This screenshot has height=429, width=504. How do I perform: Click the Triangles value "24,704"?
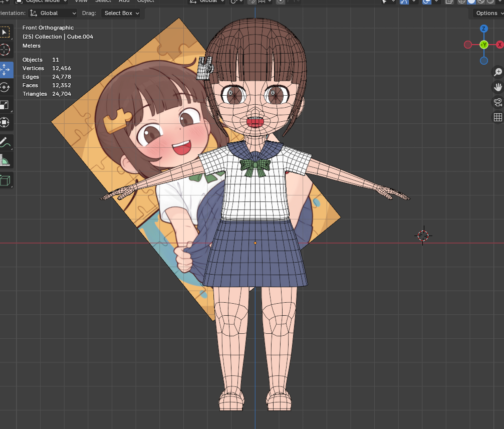(x=62, y=94)
